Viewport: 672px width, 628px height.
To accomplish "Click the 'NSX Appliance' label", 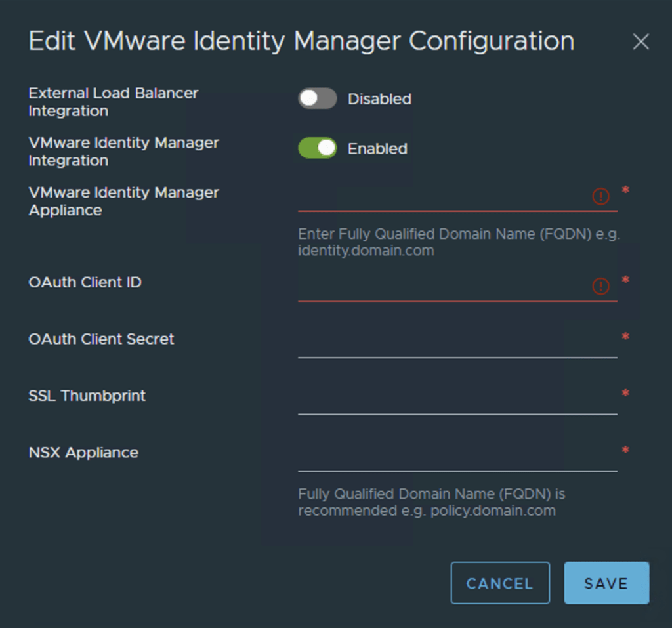I will tap(83, 453).
